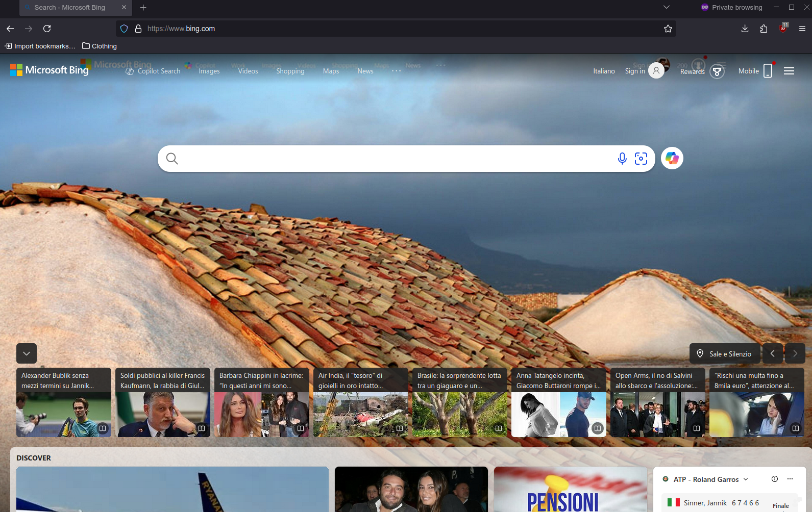
Task: Go to Bing Shopping
Action: click(x=290, y=71)
